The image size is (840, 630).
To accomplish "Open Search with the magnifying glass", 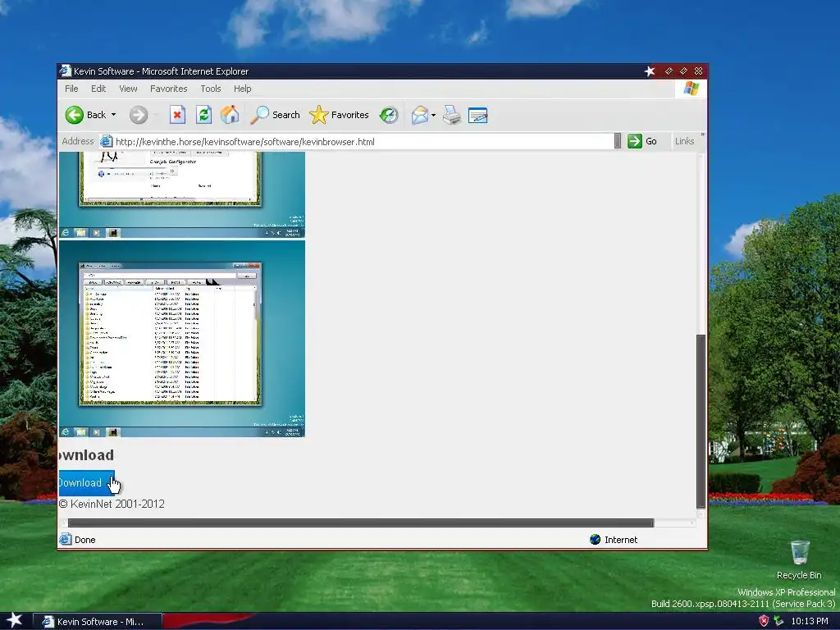I will click(x=276, y=115).
